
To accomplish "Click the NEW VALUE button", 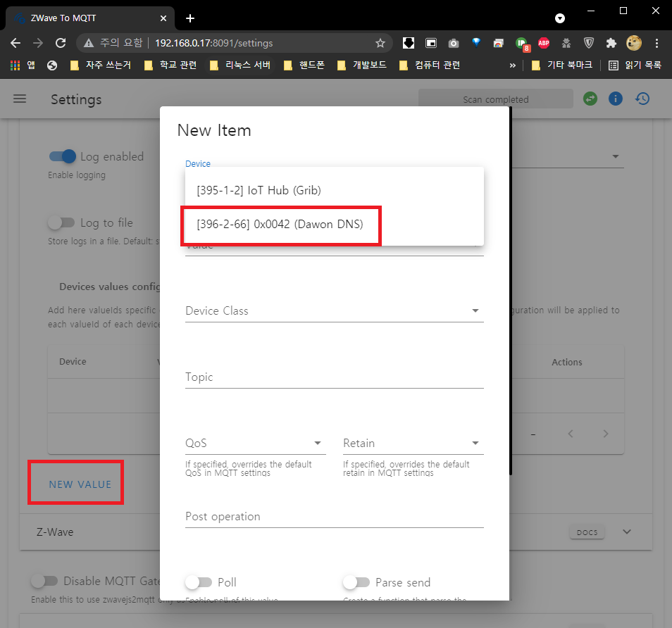I will 80,484.
